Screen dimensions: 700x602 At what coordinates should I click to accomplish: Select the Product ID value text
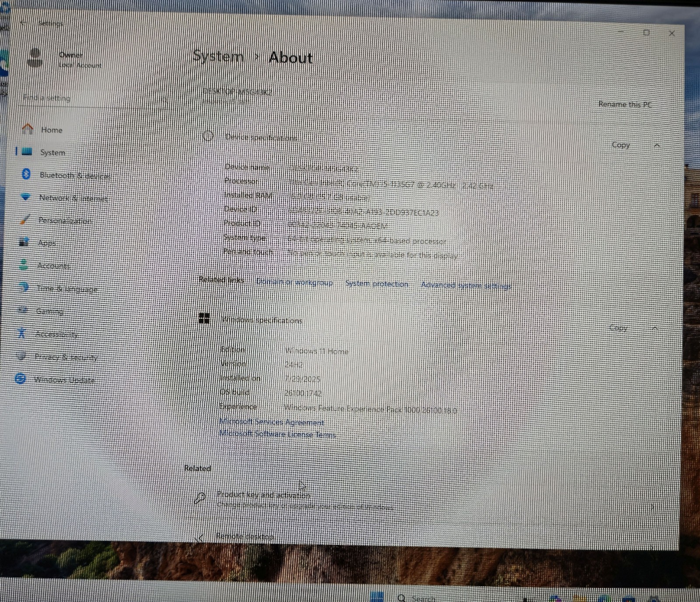click(x=337, y=226)
